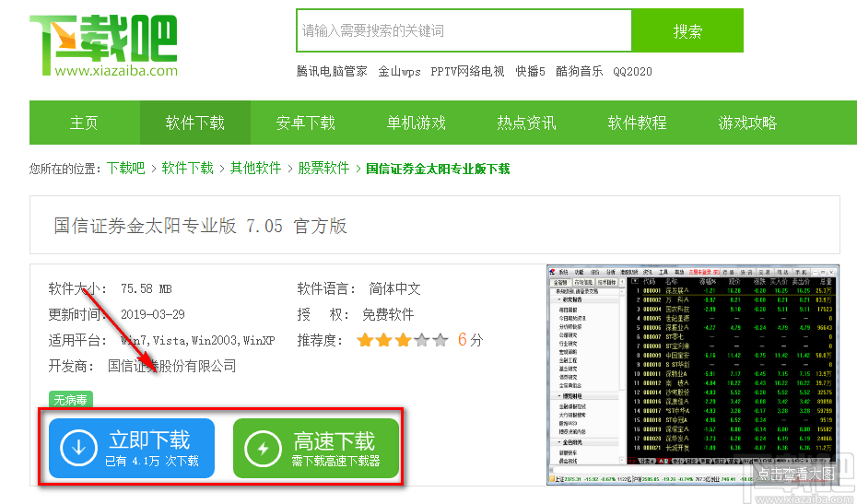
Task: Open the 酷狗音乐 hot search link
Action: 580,72
